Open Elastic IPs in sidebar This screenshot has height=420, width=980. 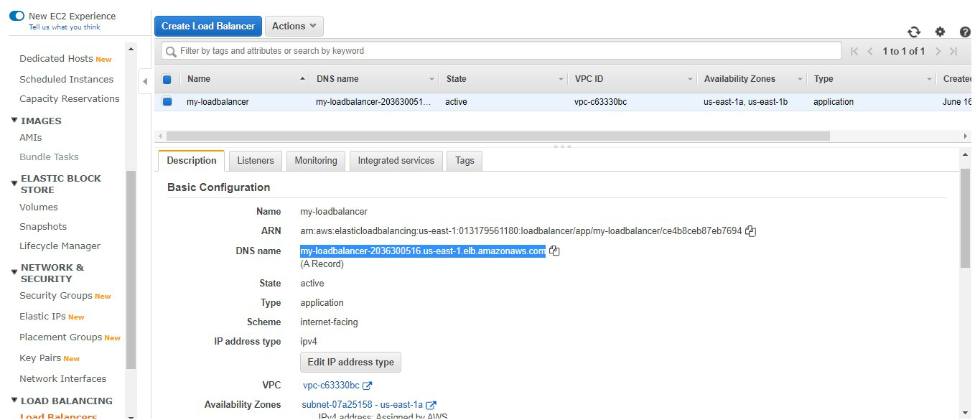point(43,316)
